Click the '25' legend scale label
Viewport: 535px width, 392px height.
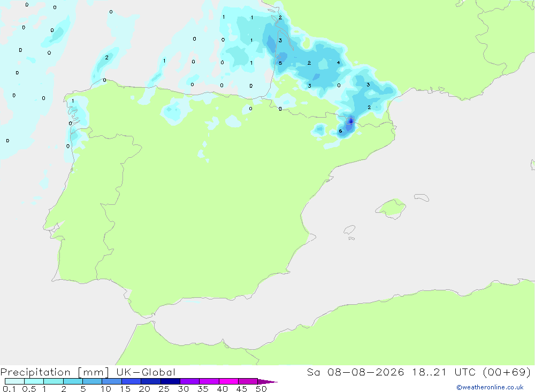[164, 389]
